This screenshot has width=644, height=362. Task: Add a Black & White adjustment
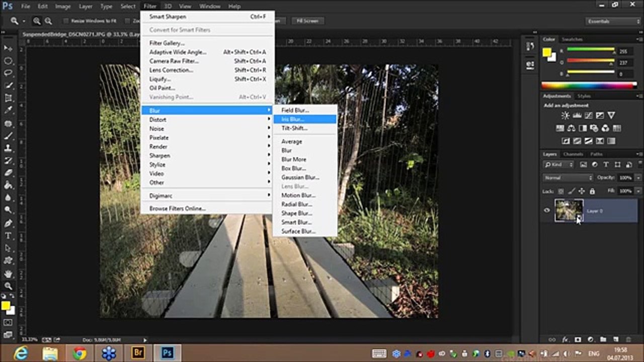583,128
